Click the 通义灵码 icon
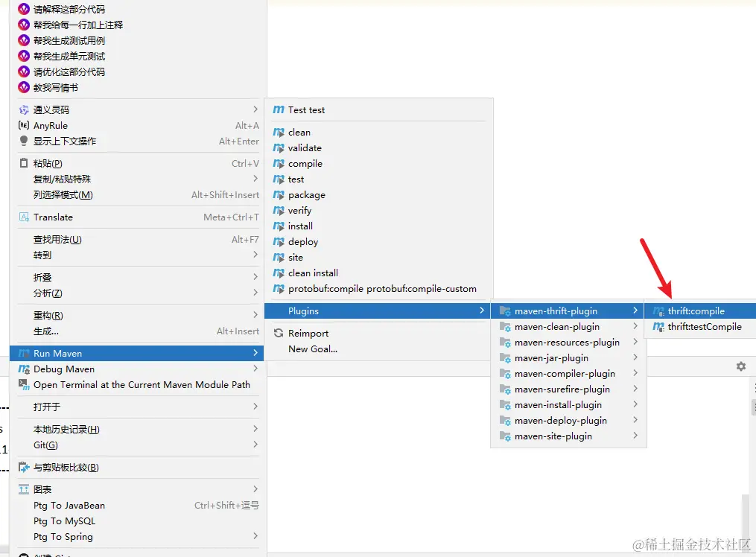 coord(24,110)
